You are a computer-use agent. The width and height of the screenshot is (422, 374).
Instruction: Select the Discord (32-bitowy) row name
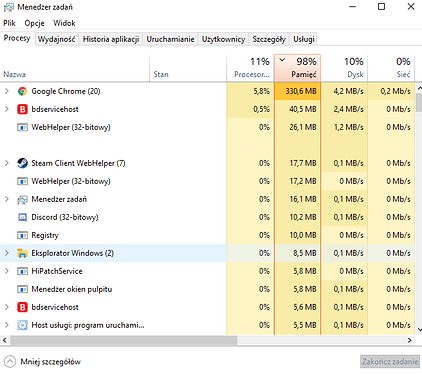[65, 217]
